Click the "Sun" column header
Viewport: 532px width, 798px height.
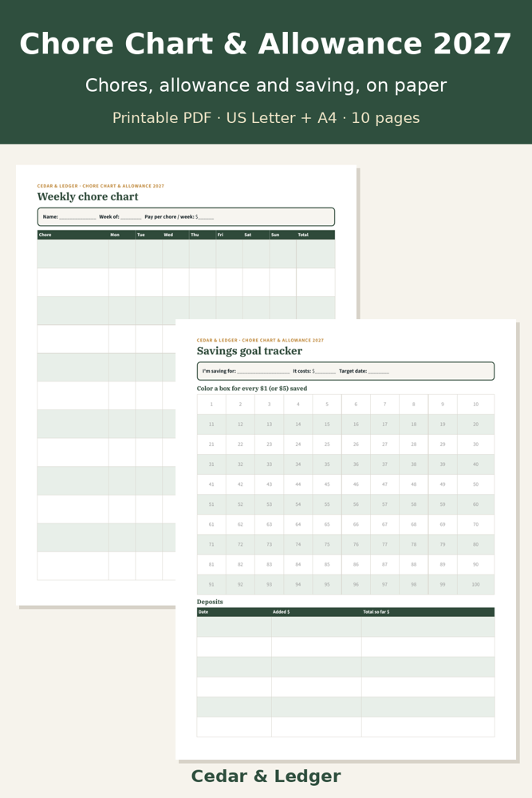pos(283,235)
